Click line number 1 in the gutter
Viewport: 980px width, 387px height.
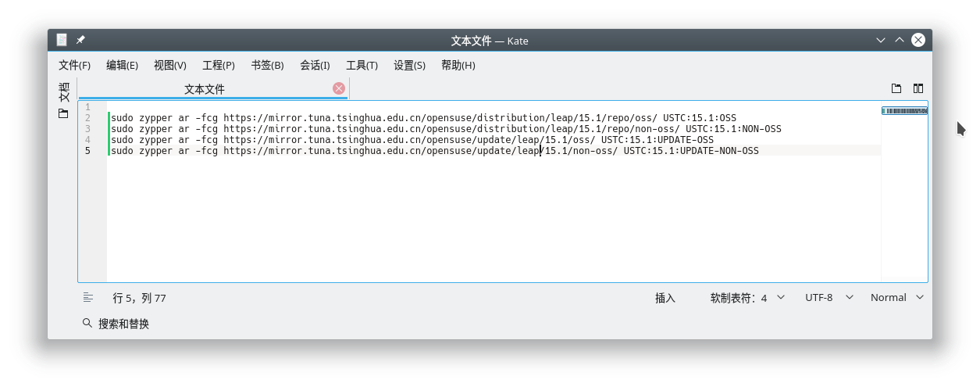click(87, 107)
